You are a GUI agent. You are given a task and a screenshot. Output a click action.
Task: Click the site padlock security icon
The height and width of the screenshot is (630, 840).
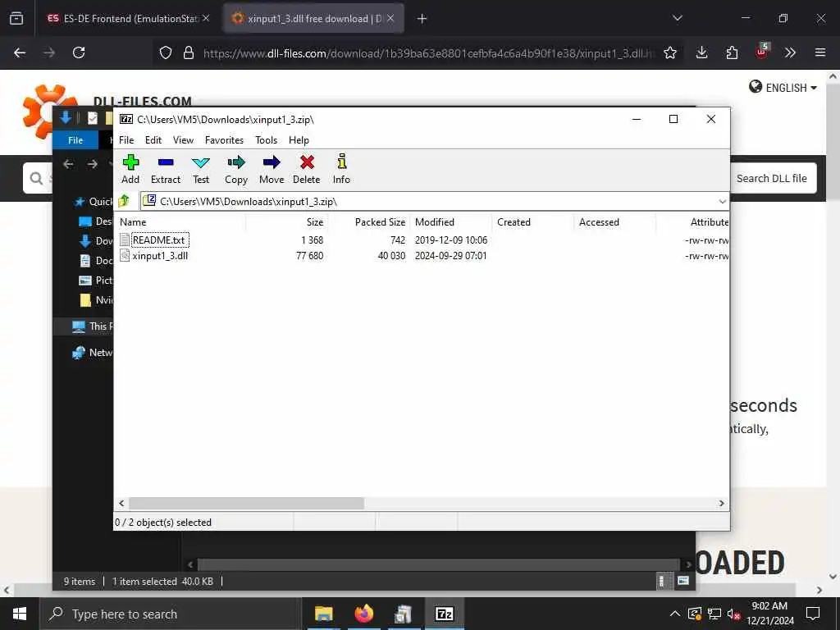point(189,52)
